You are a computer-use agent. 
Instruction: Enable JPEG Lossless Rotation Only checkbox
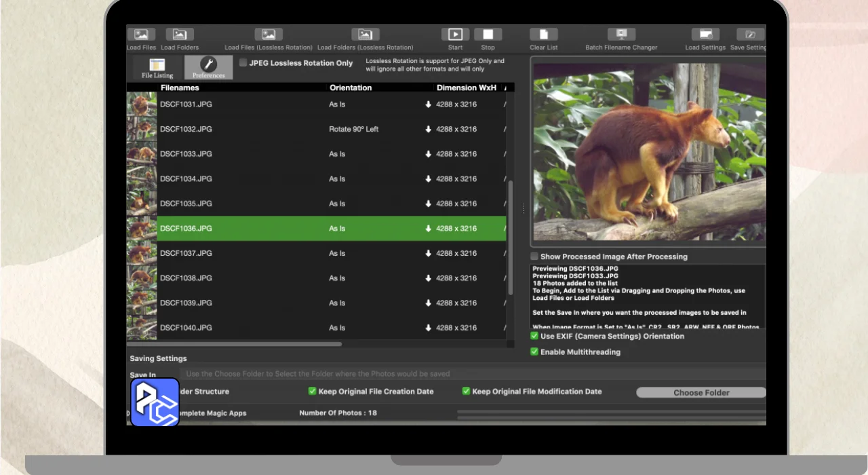tap(243, 63)
